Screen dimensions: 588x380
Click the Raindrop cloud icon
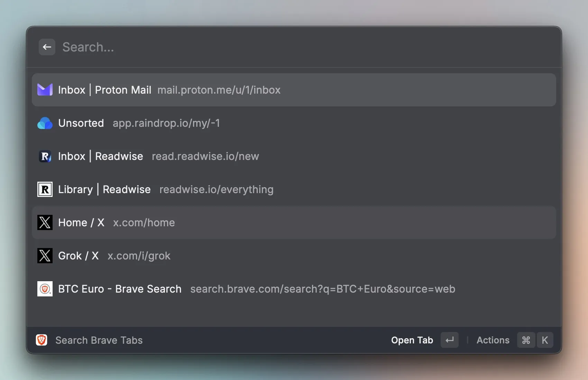point(45,123)
